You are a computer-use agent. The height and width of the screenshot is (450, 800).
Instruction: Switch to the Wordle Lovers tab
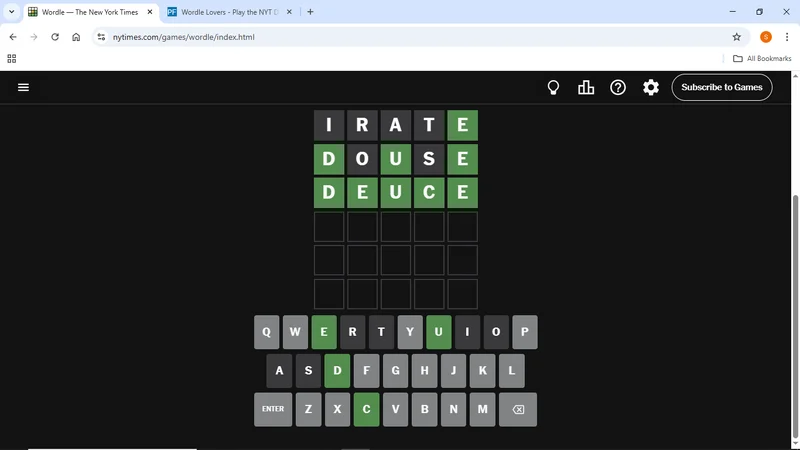pos(230,12)
